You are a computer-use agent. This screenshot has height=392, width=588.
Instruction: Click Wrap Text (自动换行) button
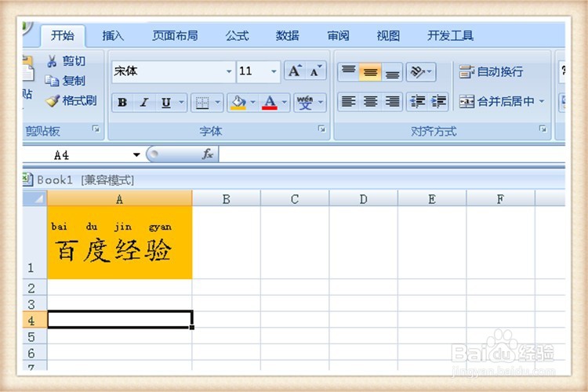(x=492, y=71)
